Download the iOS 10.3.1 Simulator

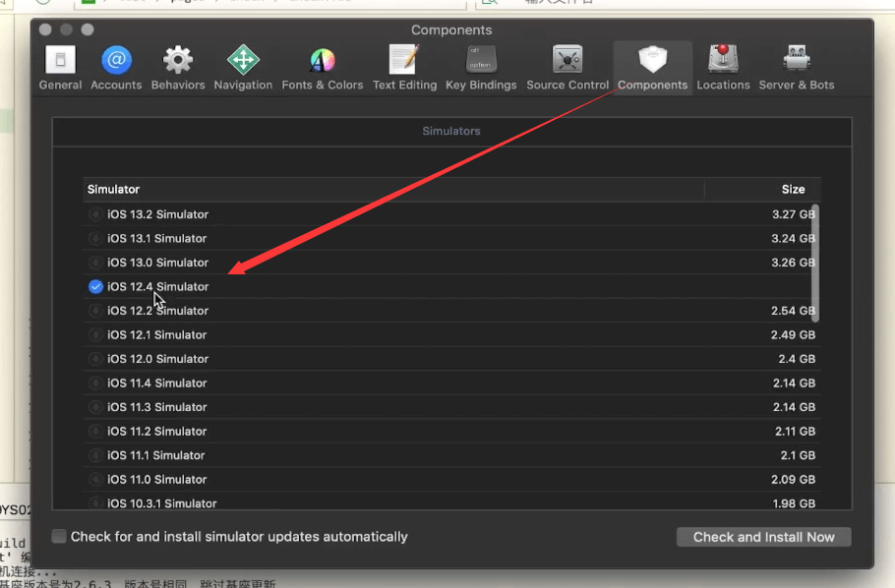coord(95,503)
